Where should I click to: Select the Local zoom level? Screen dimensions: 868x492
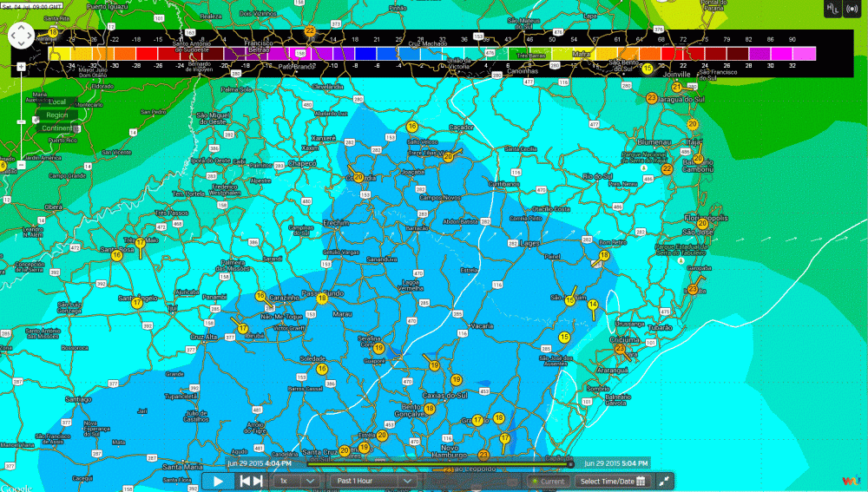click(57, 102)
